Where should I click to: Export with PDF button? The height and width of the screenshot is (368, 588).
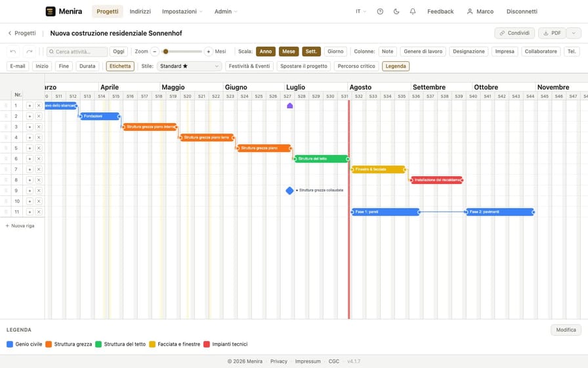(553, 33)
